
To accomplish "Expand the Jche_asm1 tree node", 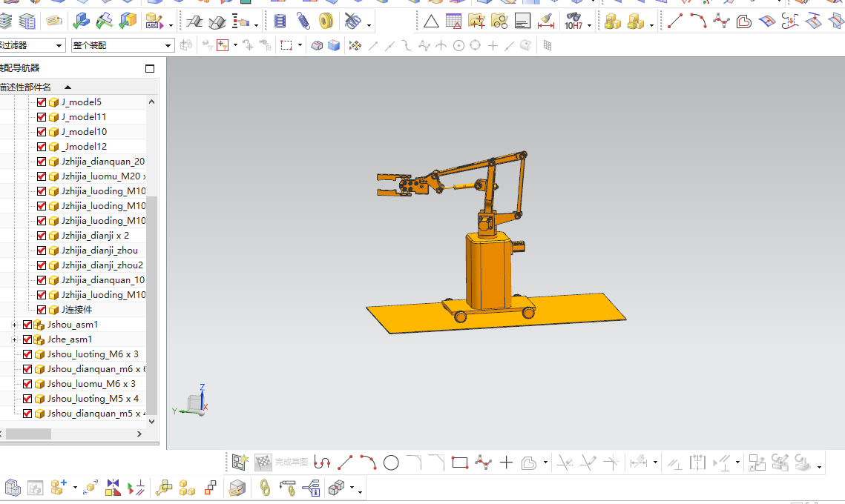I will coord(15,339).
